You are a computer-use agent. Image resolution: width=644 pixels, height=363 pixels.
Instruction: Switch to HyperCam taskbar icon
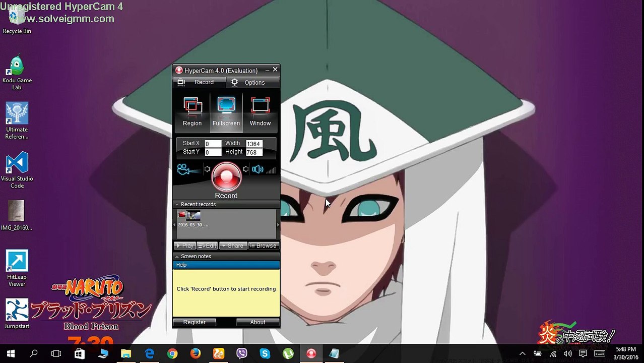click(x=311, y=354)
